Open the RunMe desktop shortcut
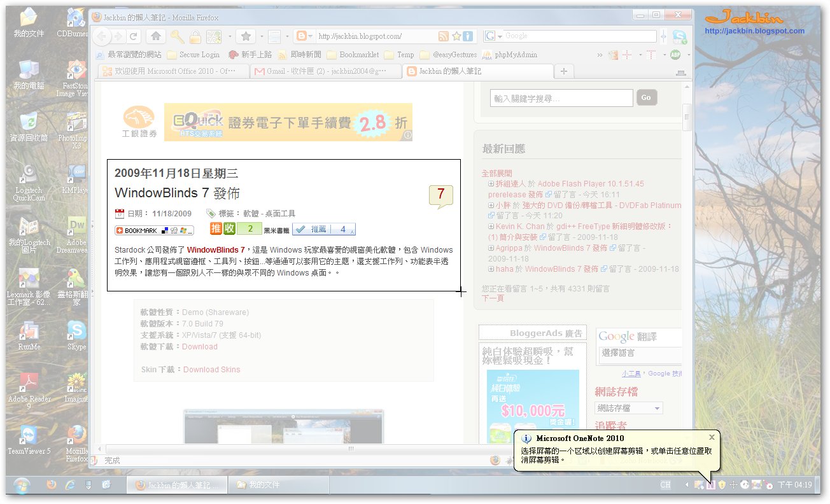The image size is (830, 504). click(x=29, y=336)
